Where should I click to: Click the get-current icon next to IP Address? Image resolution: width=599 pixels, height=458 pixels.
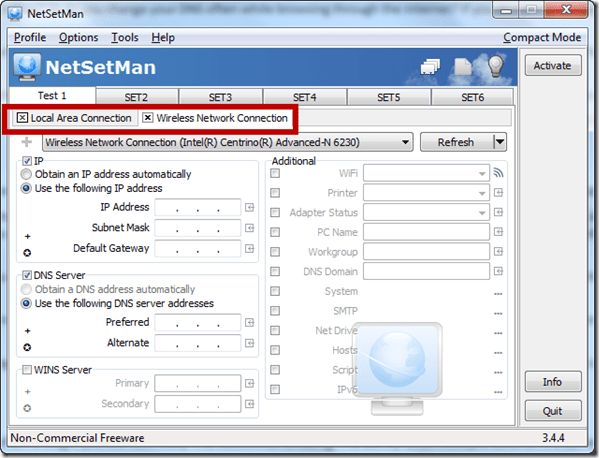pos(249,207)
